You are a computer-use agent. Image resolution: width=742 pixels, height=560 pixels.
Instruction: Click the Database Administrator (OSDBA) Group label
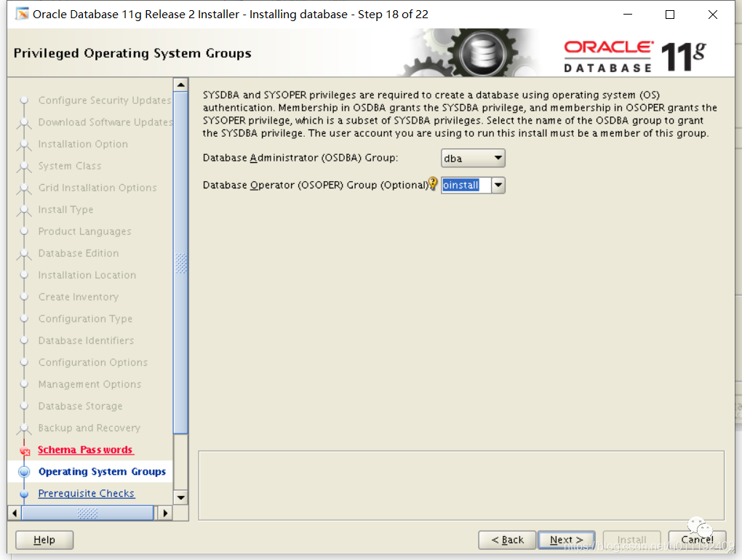[x=300, y=158]
